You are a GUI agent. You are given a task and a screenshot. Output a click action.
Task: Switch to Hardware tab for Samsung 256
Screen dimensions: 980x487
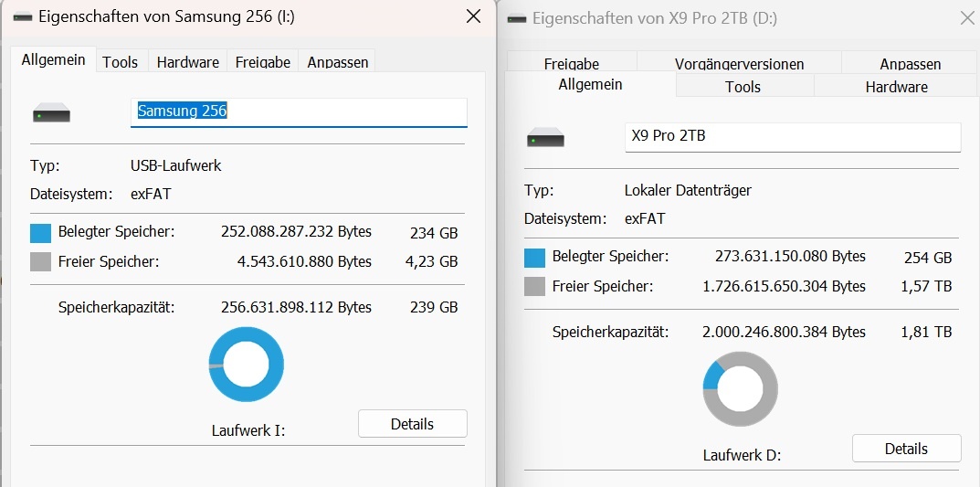pos(187,62)
